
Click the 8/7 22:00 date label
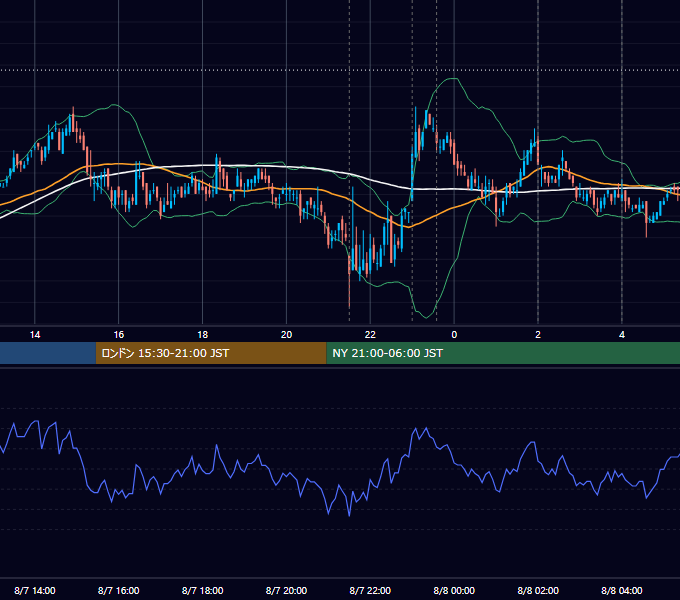[370, 590]
